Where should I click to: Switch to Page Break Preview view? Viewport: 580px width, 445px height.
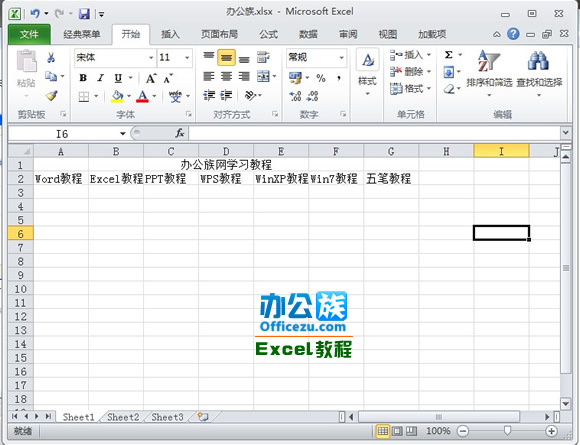coord(411,431)
